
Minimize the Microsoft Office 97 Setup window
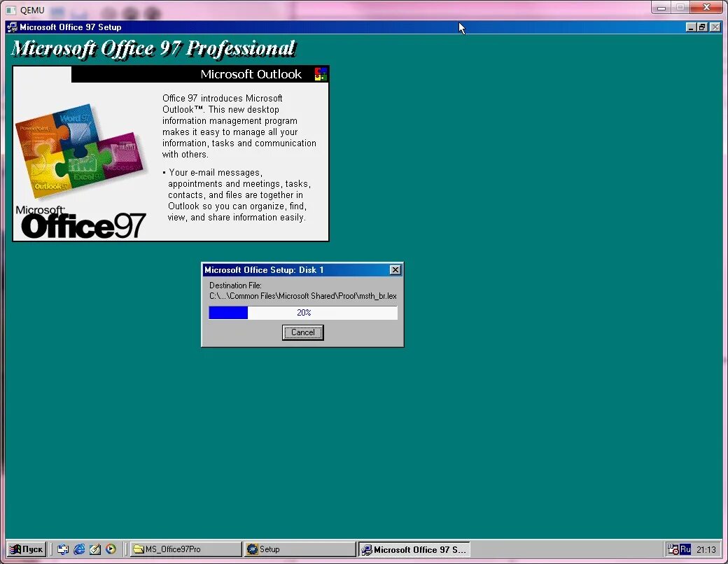tap(692, 27)
